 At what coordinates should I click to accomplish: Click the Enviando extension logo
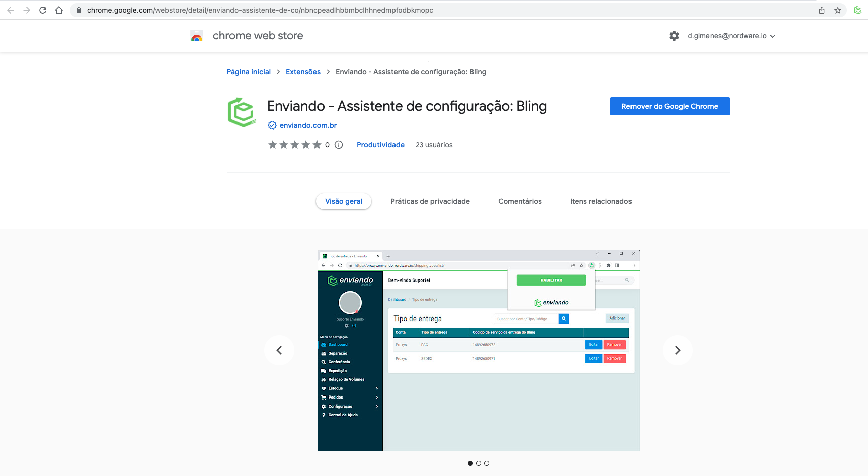click(x=242, y=112)
